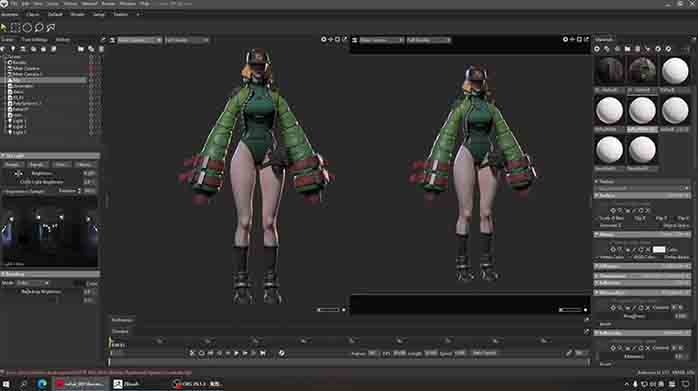
Task: Click the sky panorama image preview
Action: (50, 231)
